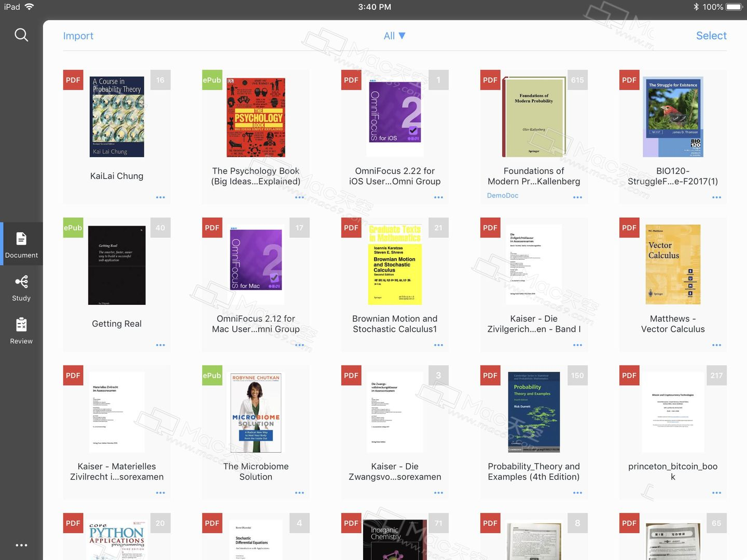Screen dimensions: 747x560
Task: Tap the 3:40 PM clock
Action: pyautogui.click(x=375, y=7)
